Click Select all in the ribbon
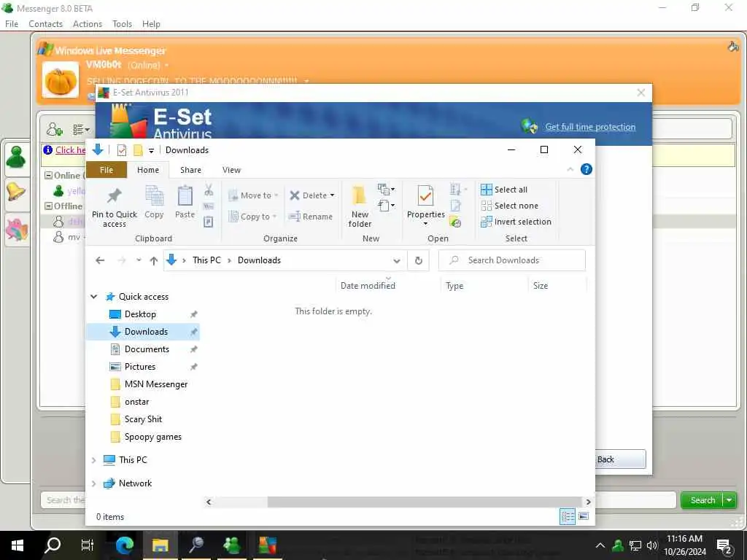 (504, 190)
